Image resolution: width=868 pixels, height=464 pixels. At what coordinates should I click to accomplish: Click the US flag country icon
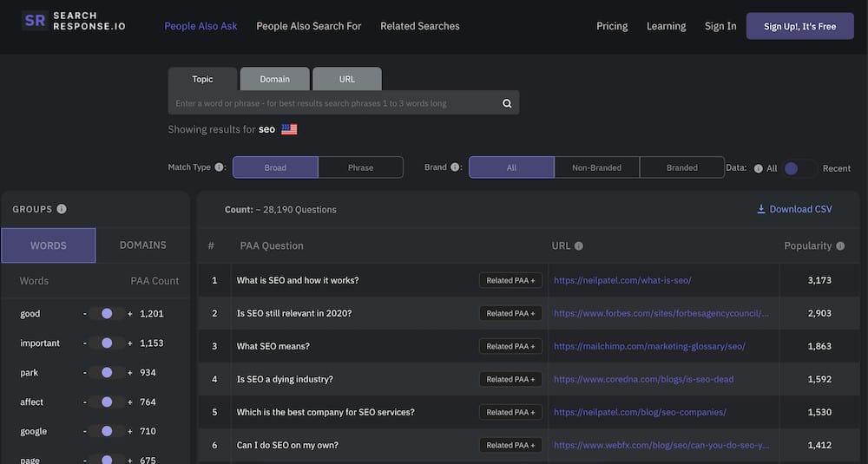[x=289, y=129]
